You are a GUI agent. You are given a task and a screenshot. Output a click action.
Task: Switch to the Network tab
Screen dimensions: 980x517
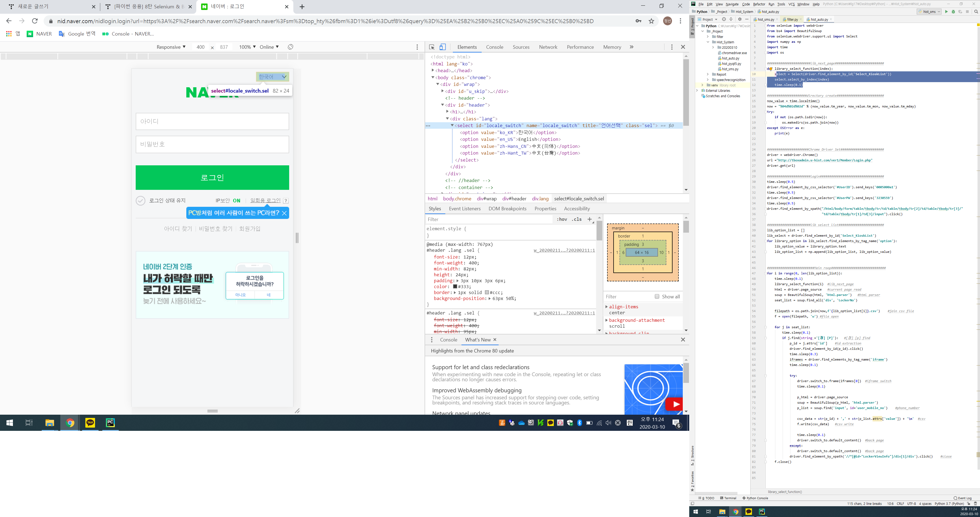click(548, 47)
